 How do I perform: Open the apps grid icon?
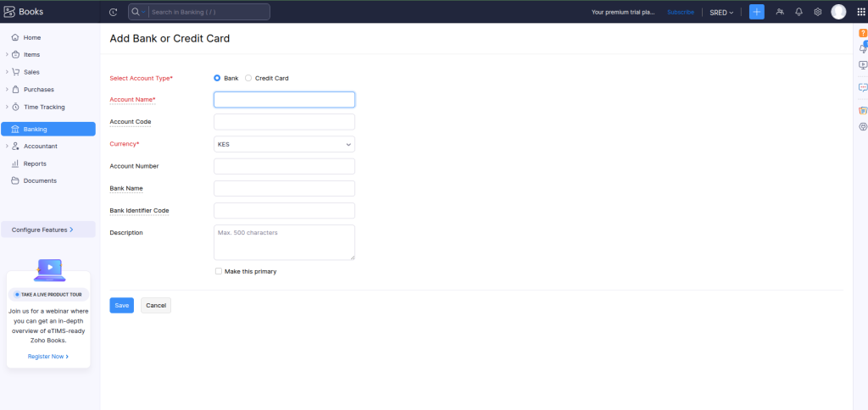pyautogui.click(x=860, y=12)
